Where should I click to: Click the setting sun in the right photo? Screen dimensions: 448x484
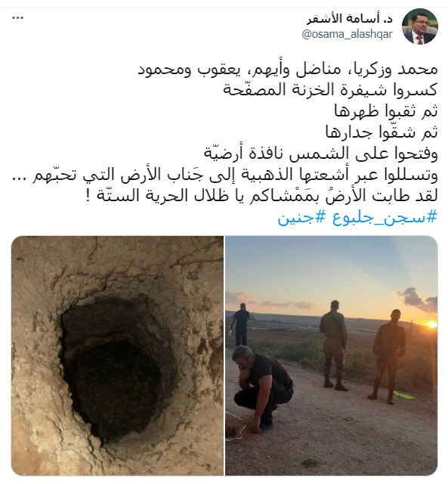point(431,324)
